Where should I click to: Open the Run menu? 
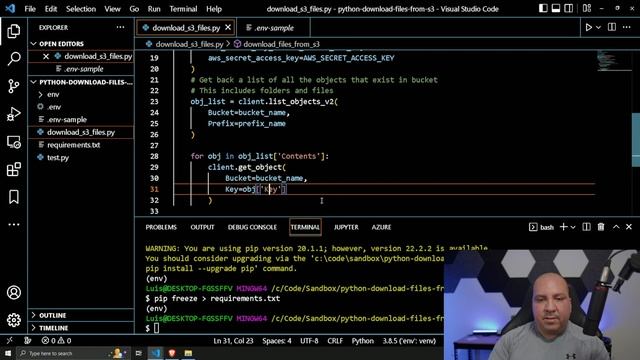(x=154, y=9)
